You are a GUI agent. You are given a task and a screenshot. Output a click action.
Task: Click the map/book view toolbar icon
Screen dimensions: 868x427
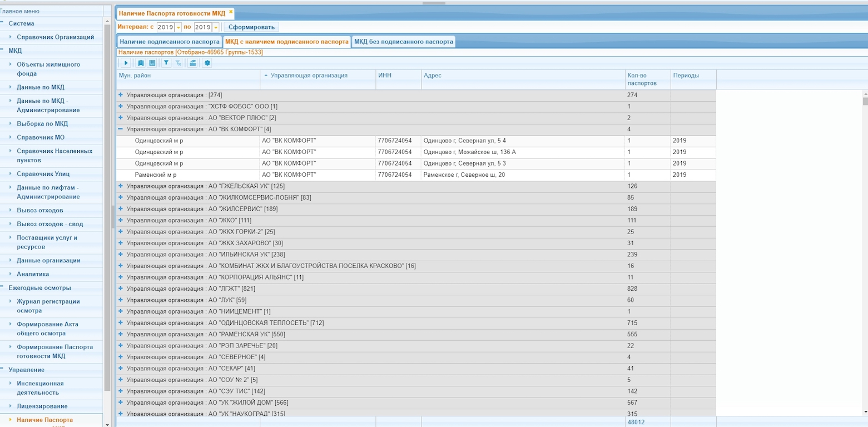[141, 63]
